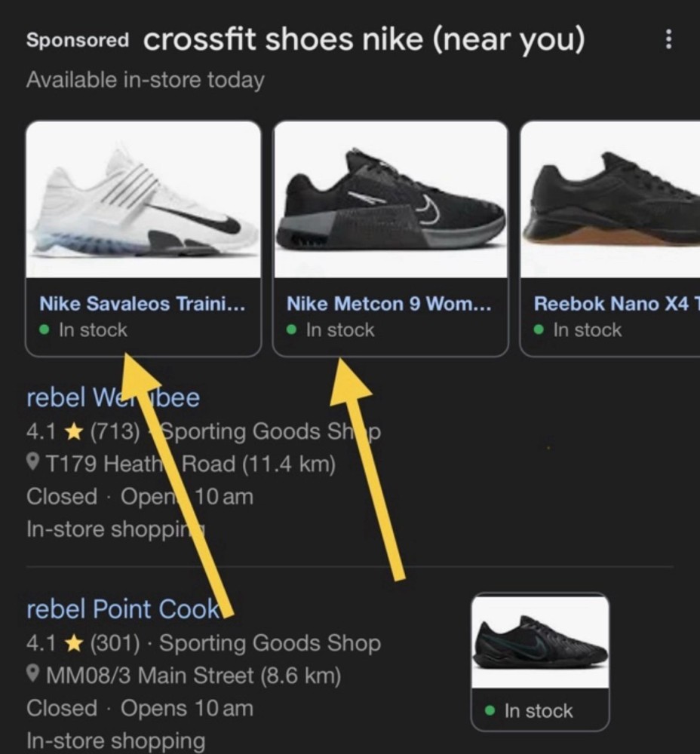Click the In stock dot under Nike Savaleos
Image resolution: width=700 pixels, height=754 pixels.
[x=45, y=330]
